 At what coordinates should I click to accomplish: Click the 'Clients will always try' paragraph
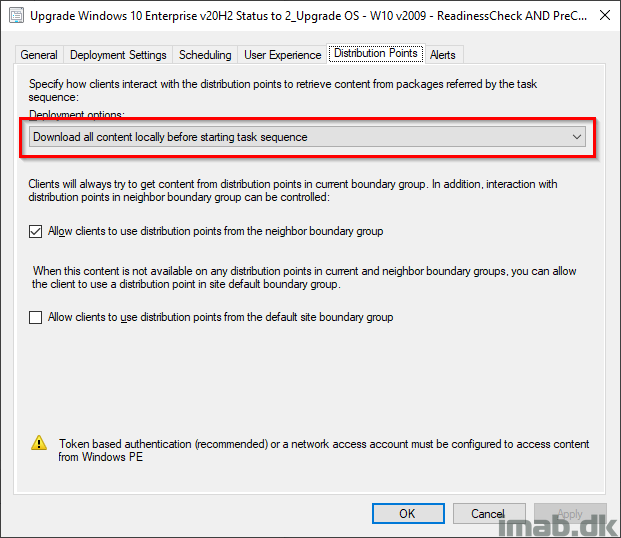click(x=293, y=191)
